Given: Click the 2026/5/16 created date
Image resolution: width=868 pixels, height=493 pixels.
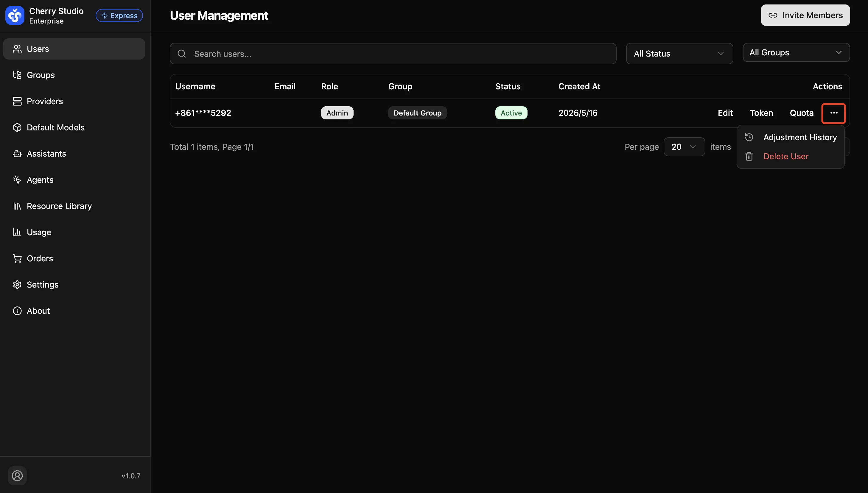Looking at the screenshot, I should [578, 113].
